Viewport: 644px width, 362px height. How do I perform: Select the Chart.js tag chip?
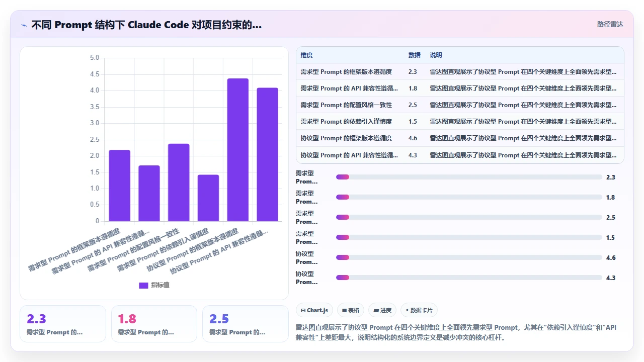point(314,310)
